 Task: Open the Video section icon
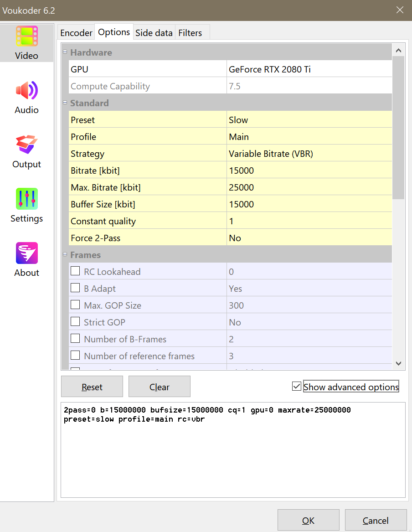click(x=27, y=36)
